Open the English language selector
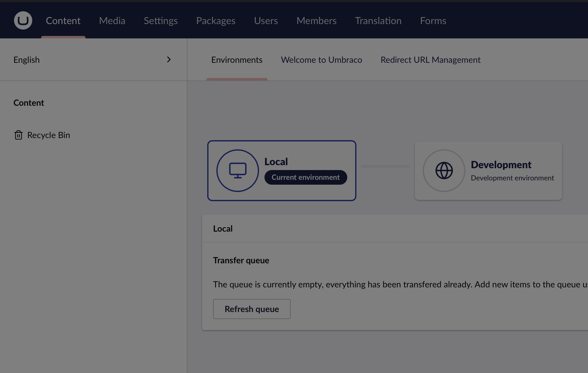Viewport: 588px width, 373px height. point(26,60)
